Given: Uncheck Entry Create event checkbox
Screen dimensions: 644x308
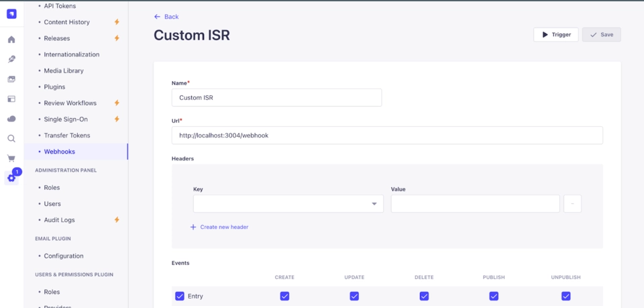Looking at the screenshot, I should tap(284, 296).
